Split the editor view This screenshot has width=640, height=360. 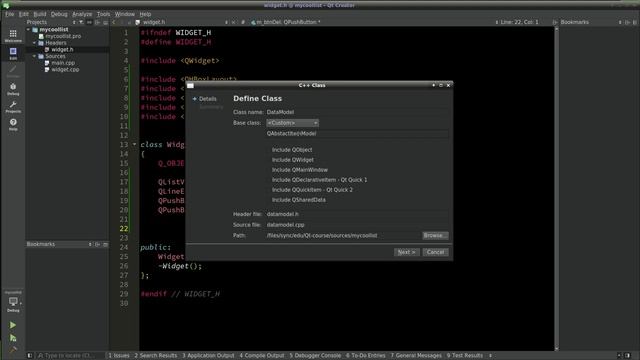pyautogui.click(x=555, y=22)
